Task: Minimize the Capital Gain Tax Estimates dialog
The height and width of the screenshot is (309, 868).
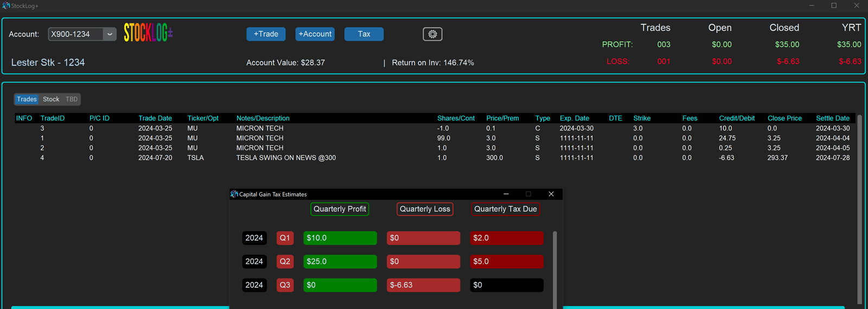Action: [506, 194]
